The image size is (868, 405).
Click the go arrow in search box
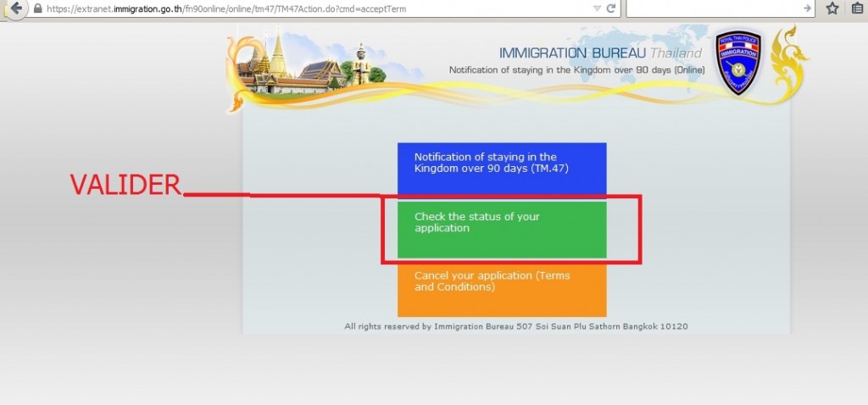(x=807, y=8)
